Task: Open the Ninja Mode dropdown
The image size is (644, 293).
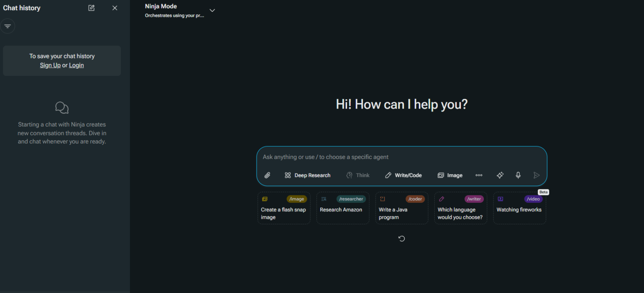Action: coord(212,10)
